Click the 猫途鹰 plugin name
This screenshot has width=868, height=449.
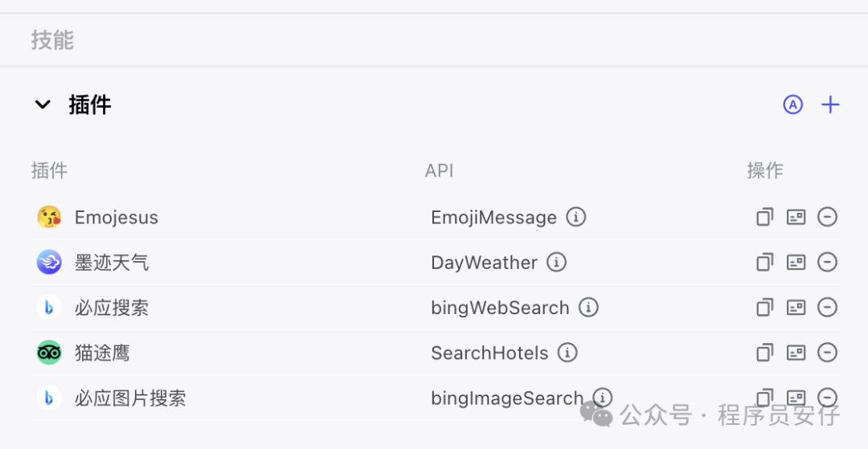point(102,353)
